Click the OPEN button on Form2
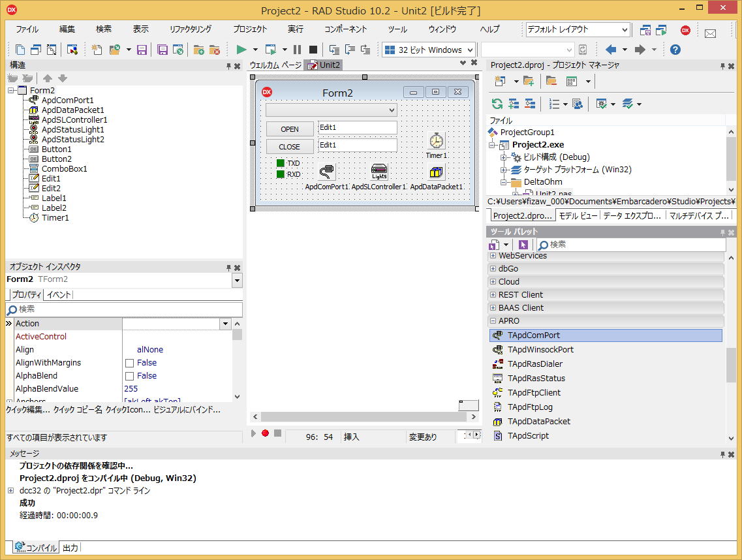742x560 pixels. pyautogui.click(x=290, y=129)
